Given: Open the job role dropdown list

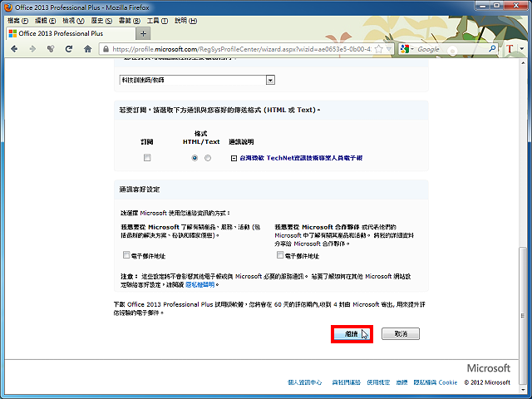Looking at the screenshot, I should tap(197, 80).
